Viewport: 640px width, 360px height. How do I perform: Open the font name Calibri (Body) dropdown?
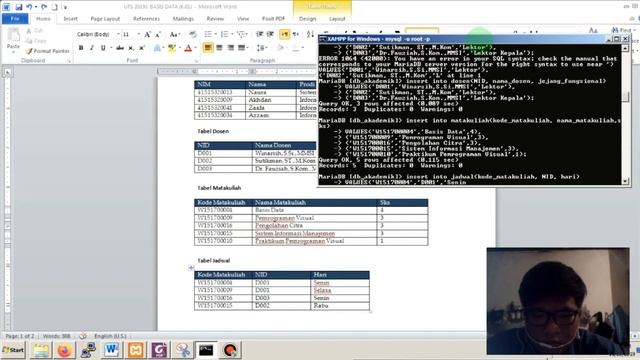coord(118,34)
